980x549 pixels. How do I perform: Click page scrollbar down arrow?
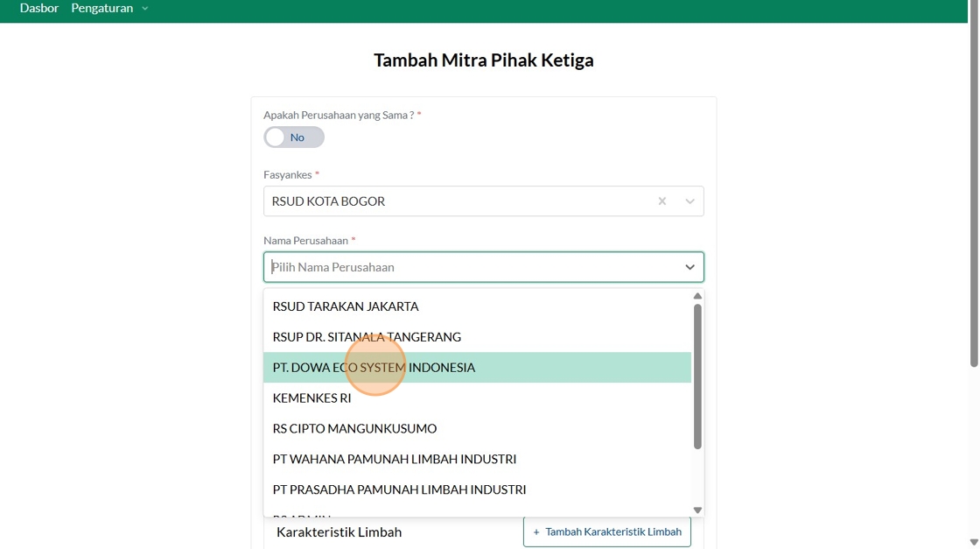click(974, 542)
